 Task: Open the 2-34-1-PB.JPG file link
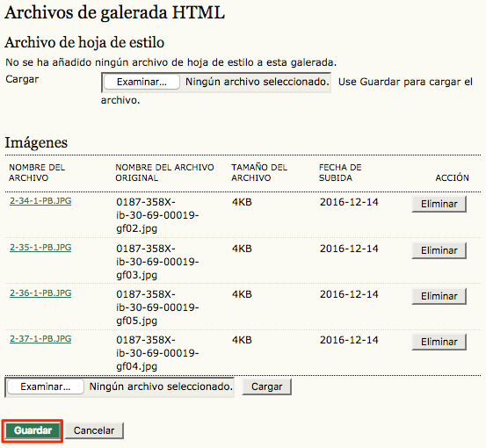[x=40, y=201]
